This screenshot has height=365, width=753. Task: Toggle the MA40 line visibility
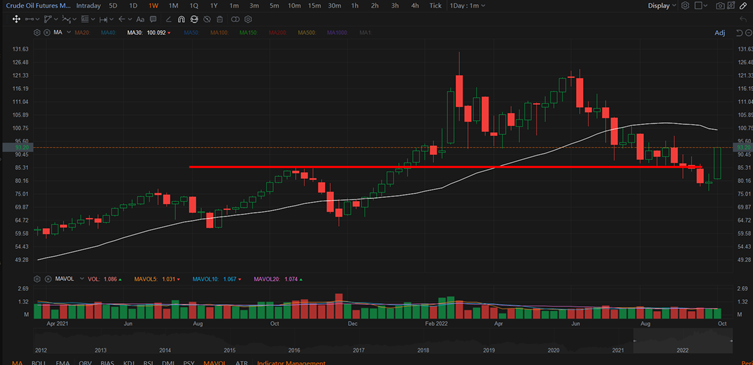pyautogui.click(x=108, y=33)
